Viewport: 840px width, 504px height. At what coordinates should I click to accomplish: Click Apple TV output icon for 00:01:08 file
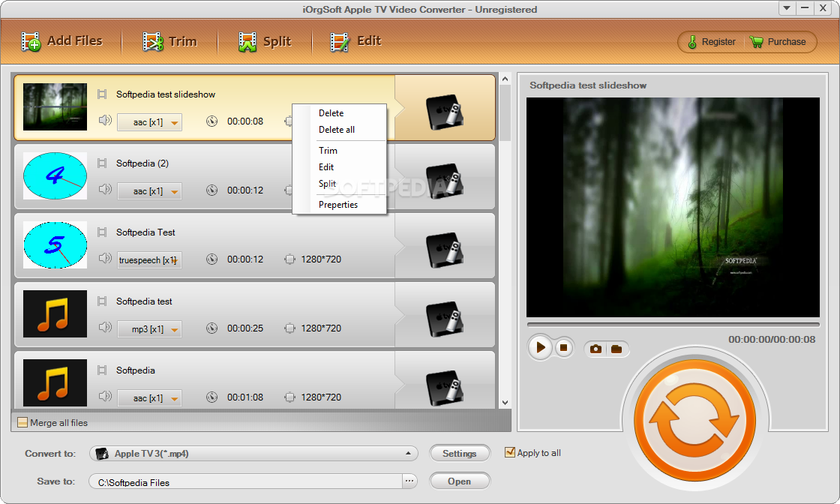444,388
